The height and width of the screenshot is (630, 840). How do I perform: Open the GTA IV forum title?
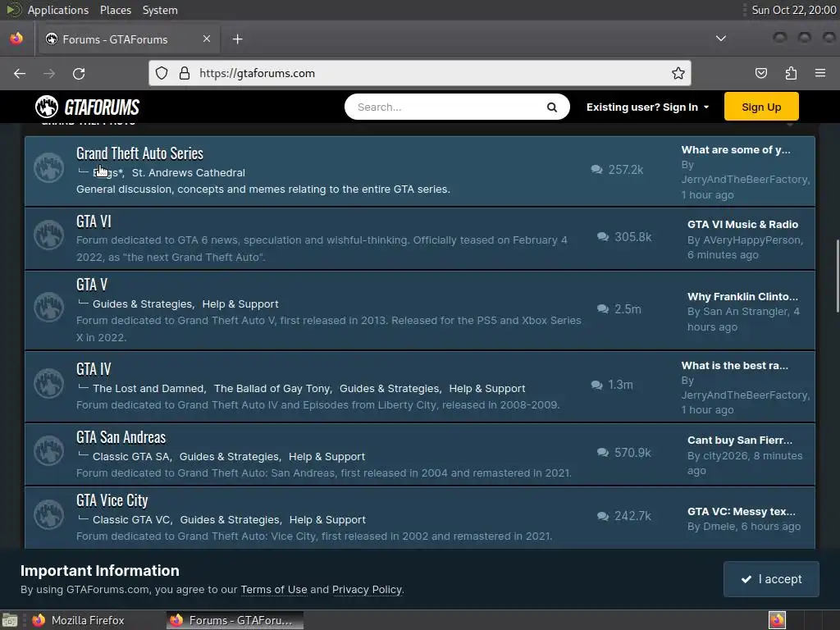pos(94,369)
